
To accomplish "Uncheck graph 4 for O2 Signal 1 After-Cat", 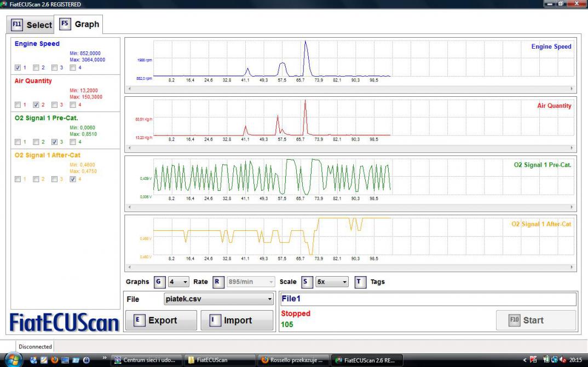I will coord(73,179).
